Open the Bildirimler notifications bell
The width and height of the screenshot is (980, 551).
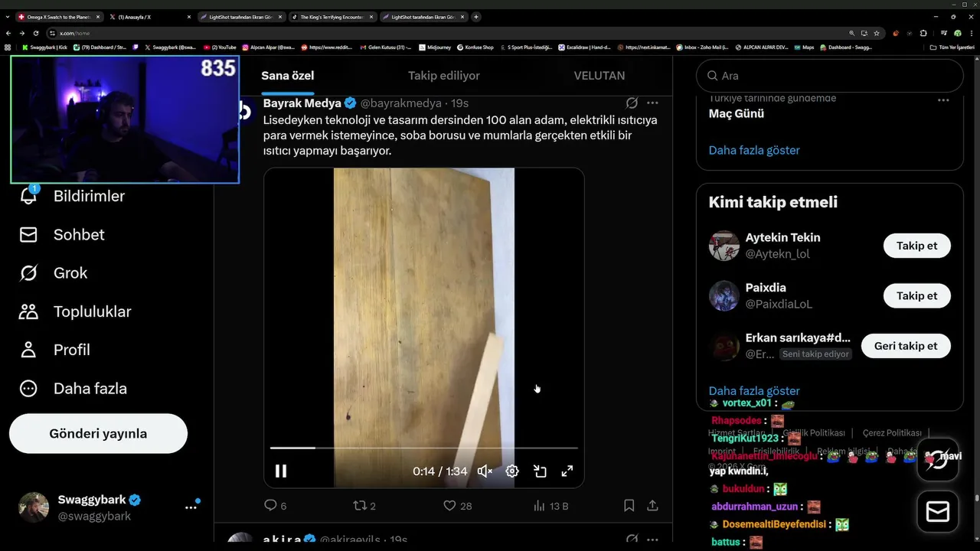point(28,196)
